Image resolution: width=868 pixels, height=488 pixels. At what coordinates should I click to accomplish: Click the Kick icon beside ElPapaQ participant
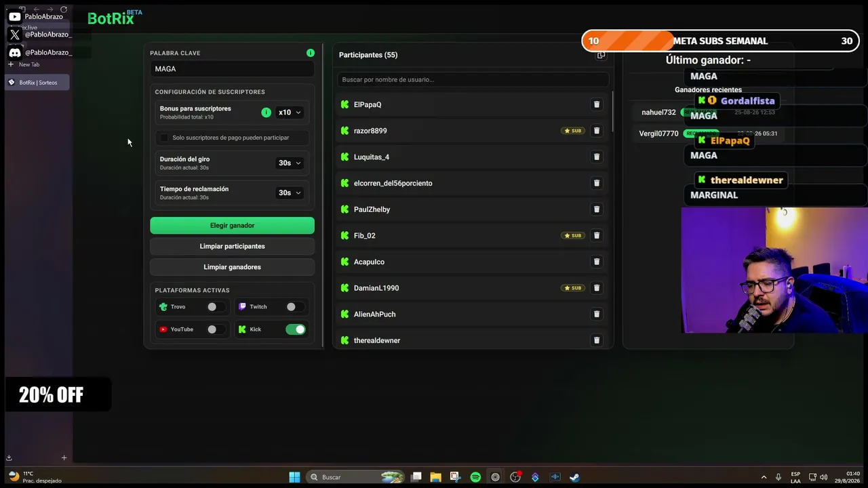point(344,104)
